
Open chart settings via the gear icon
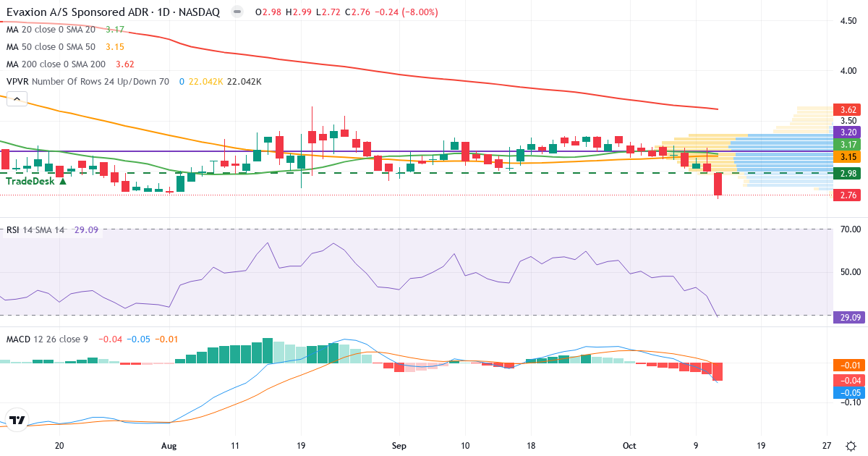point(852,445)
